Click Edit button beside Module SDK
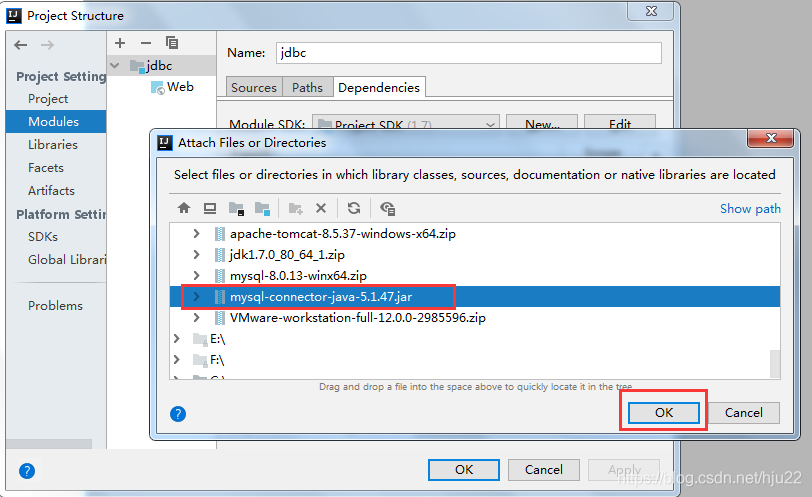 tap(620, 123)
